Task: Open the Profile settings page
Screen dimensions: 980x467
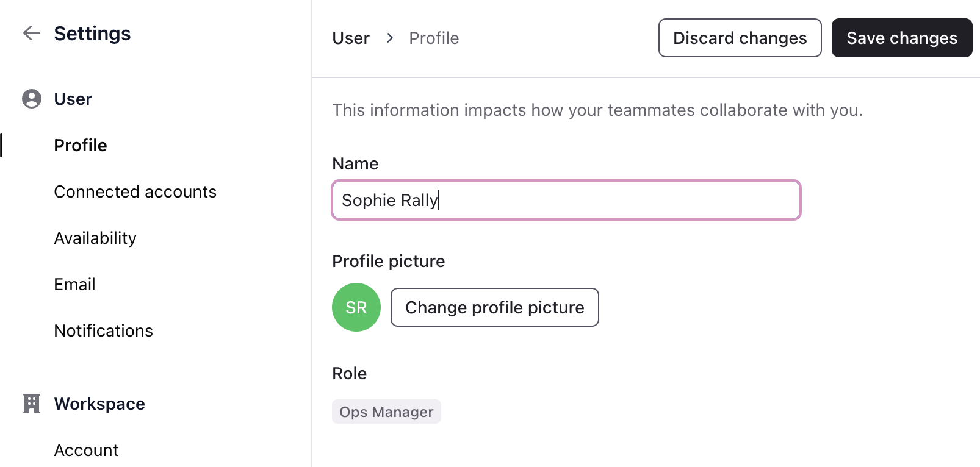Action: tap(81, 145)
